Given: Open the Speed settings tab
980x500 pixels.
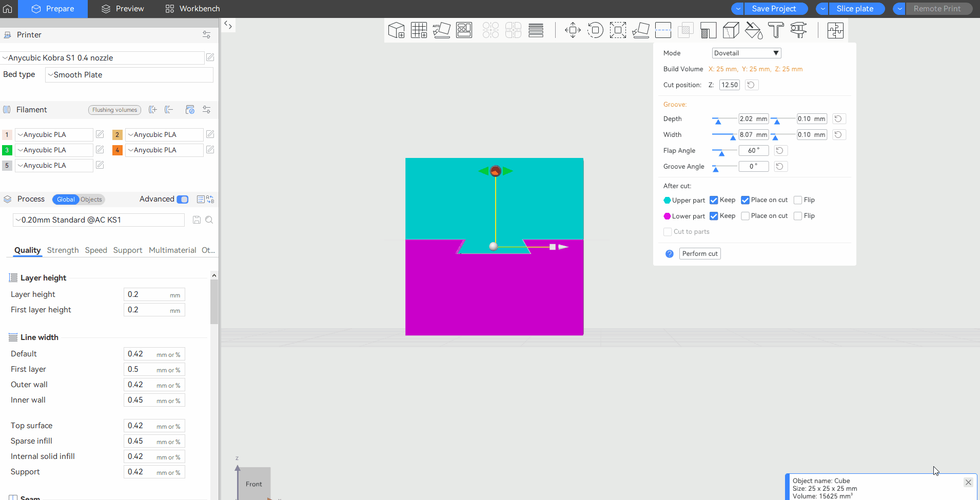Looking at the screenshot, I should [x=96, y=250].
